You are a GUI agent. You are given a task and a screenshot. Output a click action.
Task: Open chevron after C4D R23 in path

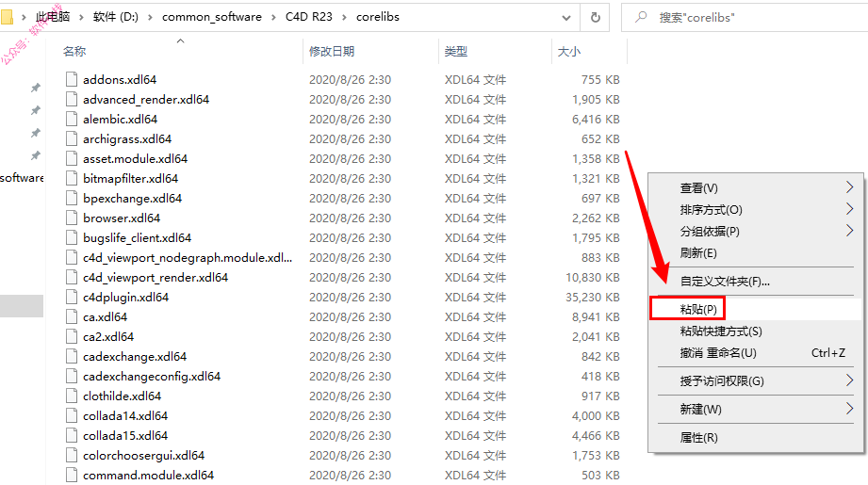[344, 17]
